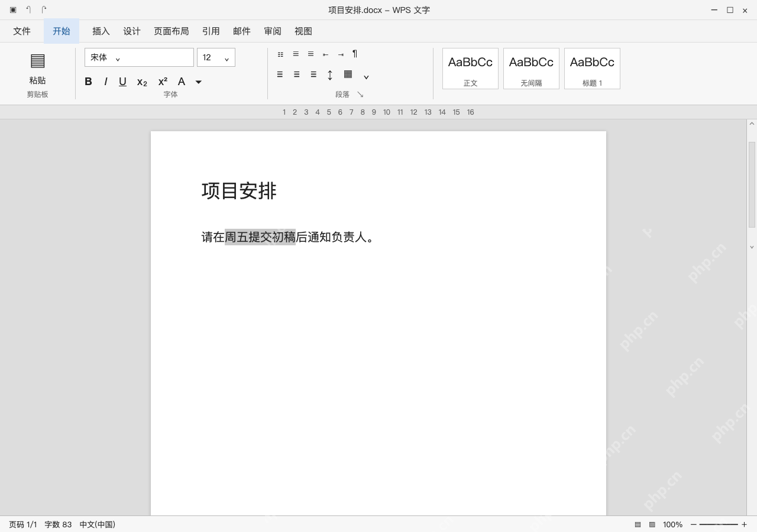Open the 文件 menu
Viewport: 757px width, 532px height.
pos(22,31)
